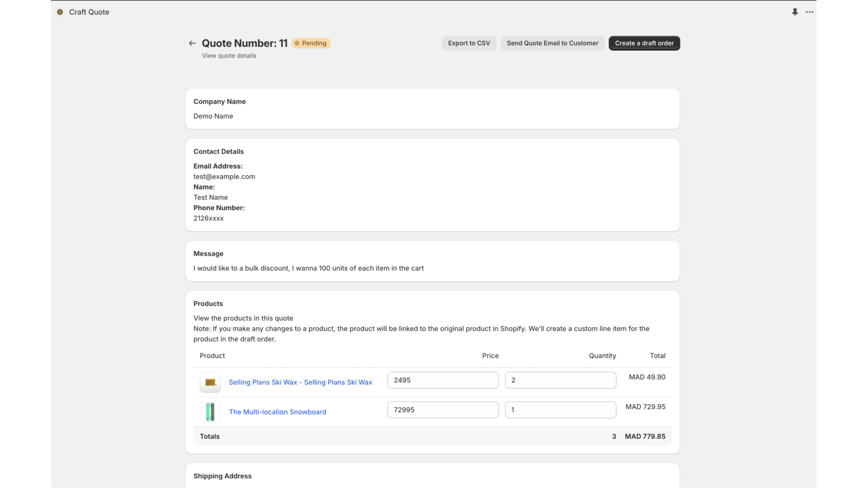
Task: Edit price field showing 72995
Action: [443, 410]
